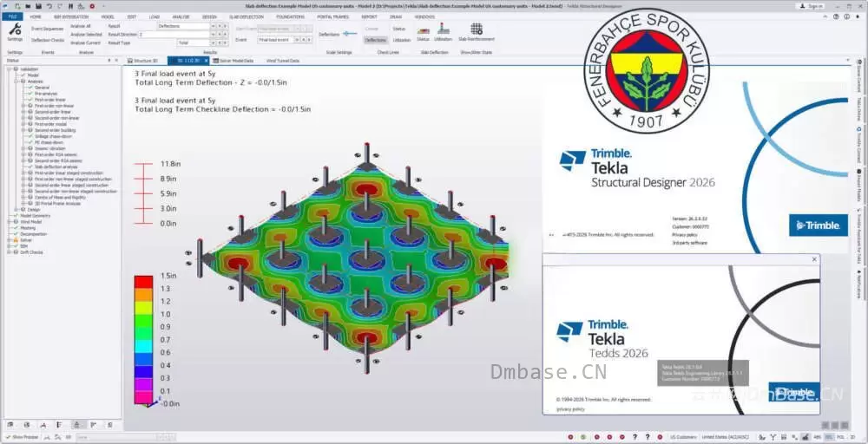Close the active 3D view tab
This screenshot has width=868, height=444.
pos(205,60)
